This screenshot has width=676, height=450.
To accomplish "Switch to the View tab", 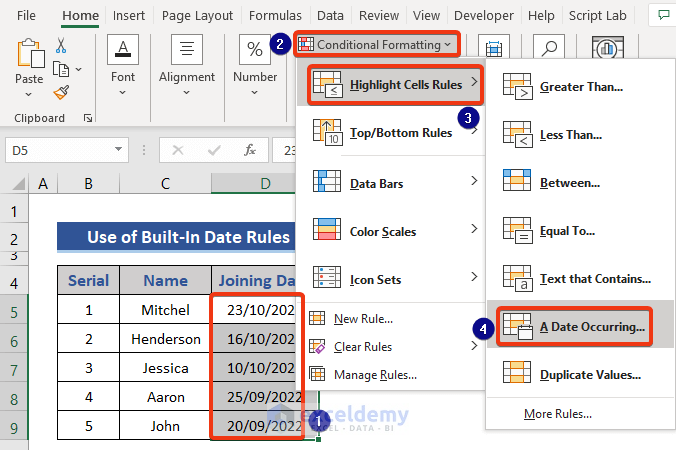I will click(x=426, y=16).
